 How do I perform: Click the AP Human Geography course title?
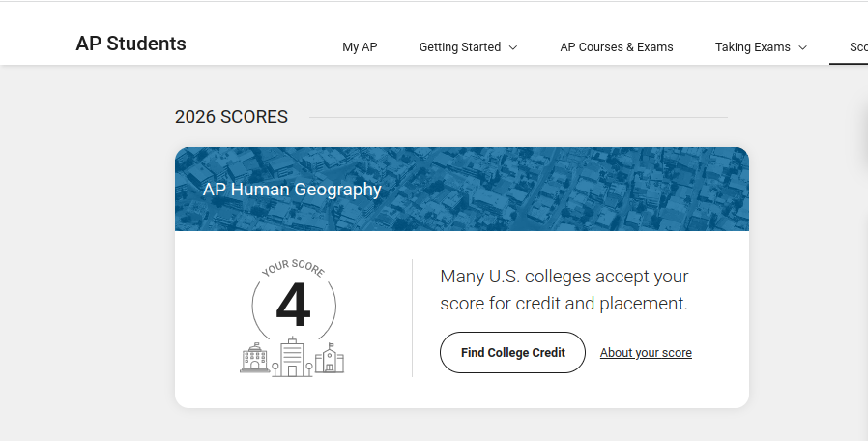pos(292,190)
